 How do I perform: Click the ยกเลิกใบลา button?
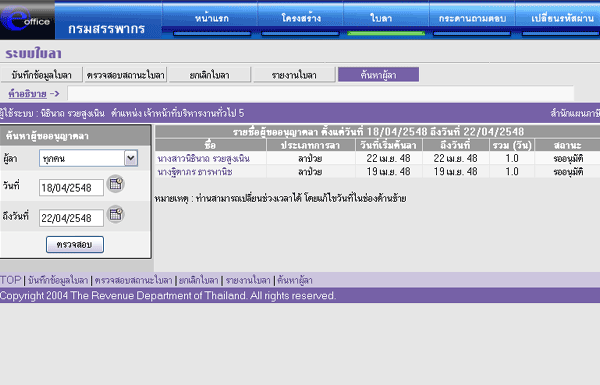(210, 75)
